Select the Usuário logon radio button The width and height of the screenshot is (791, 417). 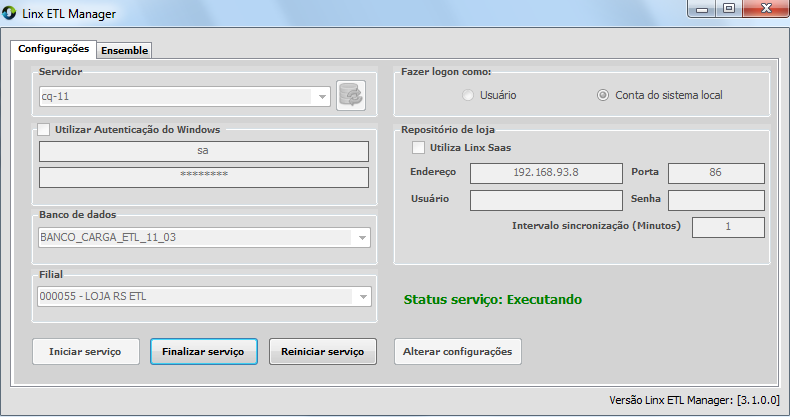pyautogui.click(x=468, y=95)
